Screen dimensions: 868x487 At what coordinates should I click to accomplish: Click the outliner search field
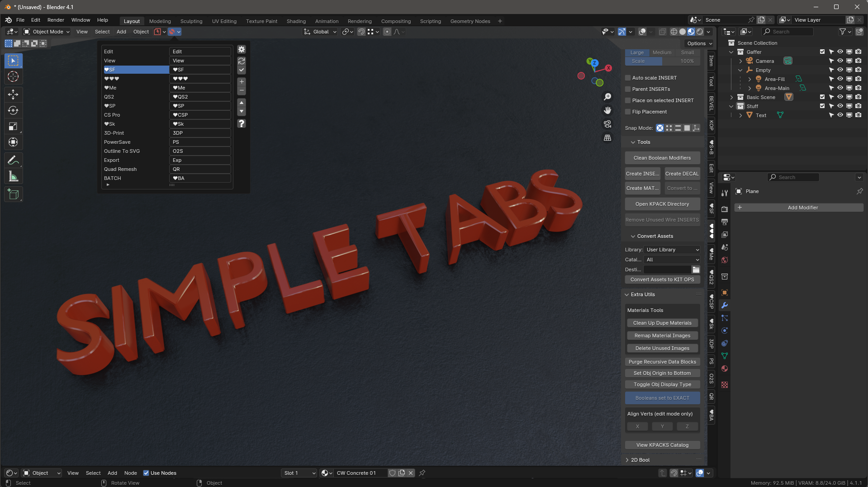787,32
